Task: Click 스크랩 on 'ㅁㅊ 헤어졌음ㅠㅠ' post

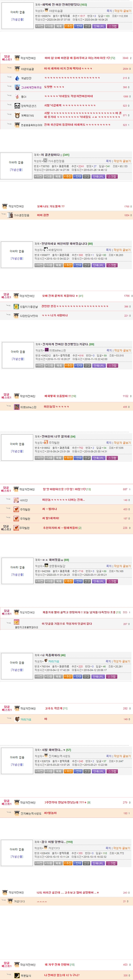Action: point(112,581)
